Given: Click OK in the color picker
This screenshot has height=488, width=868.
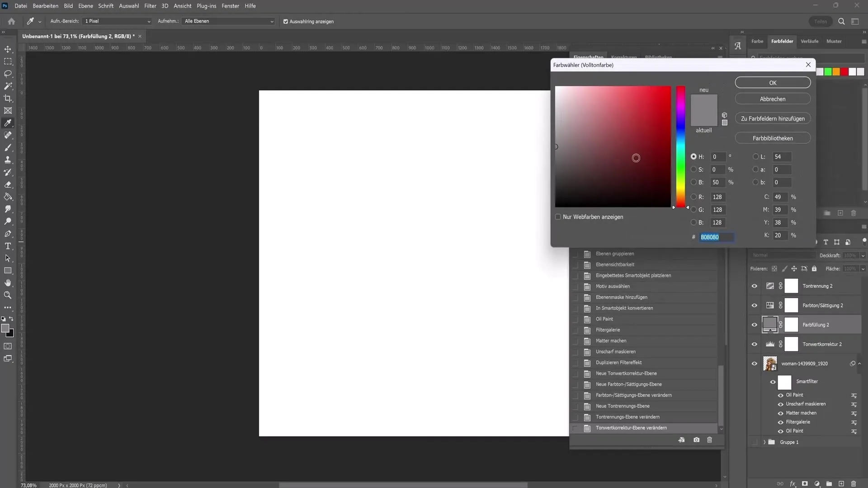Looking at the screenshot, I should (773, 83).
